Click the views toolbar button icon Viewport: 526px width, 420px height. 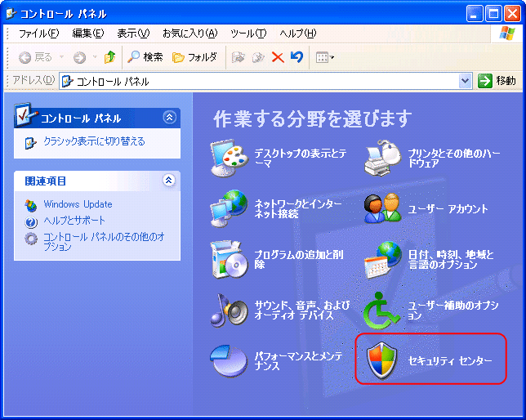point(322,57)
